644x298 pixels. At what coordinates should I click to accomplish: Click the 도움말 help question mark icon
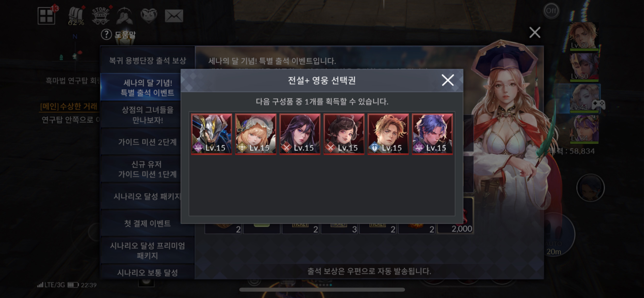coord(106,35)
